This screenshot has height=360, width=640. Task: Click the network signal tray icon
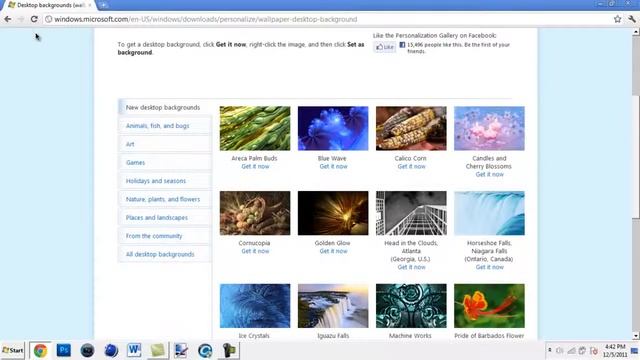click(x=571, y=351)
